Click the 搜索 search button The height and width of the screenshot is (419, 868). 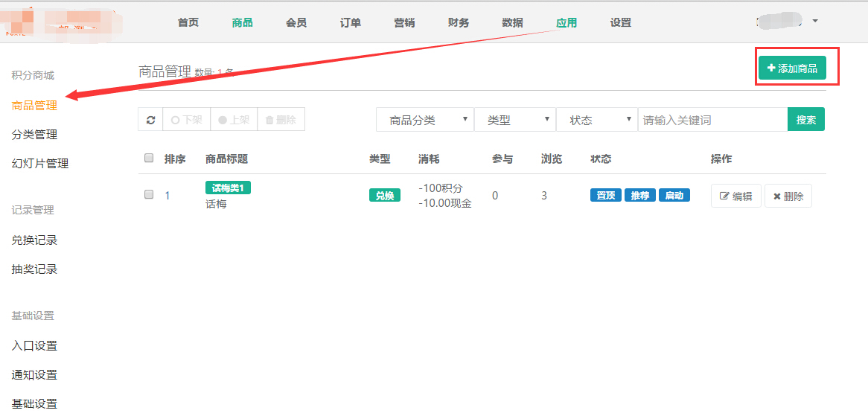pos(805,120)
